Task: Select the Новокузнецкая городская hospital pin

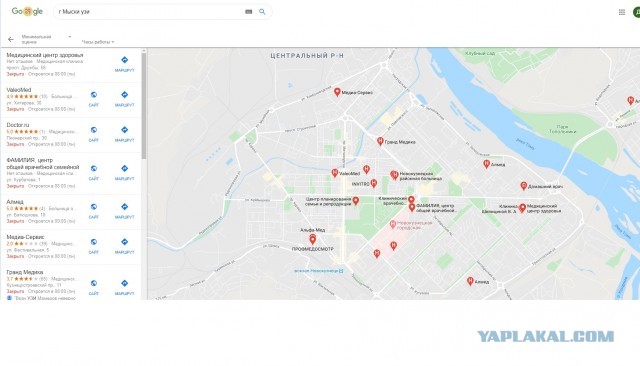Action: pos(392,224)
